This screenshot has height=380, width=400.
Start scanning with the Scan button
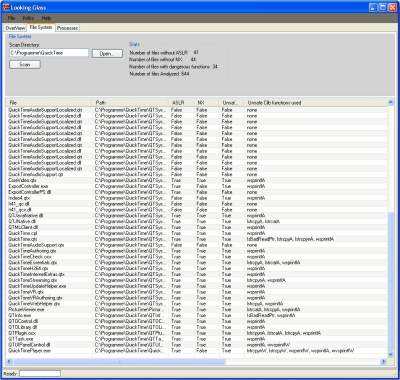tap(25, 64)
